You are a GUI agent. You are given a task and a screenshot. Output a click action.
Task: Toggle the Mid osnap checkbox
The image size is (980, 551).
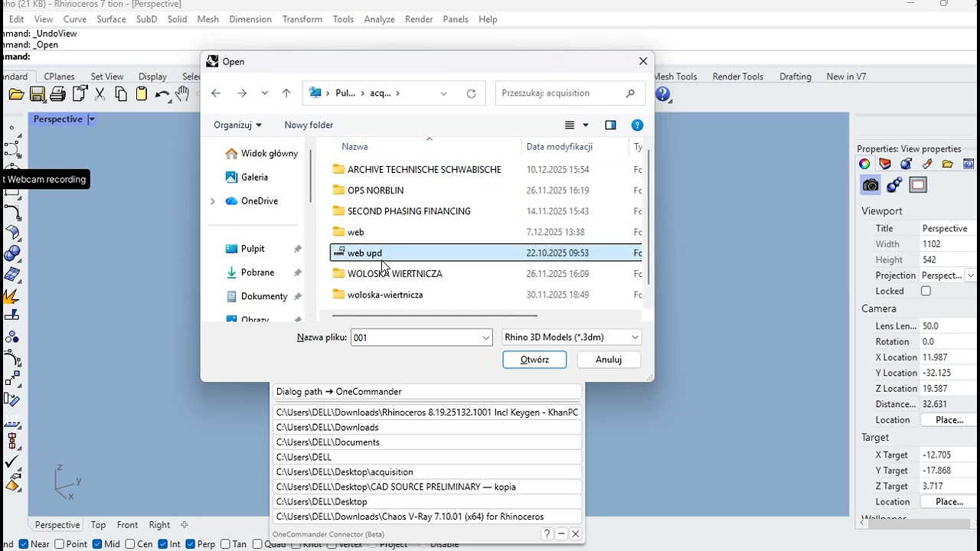point(97,544)
